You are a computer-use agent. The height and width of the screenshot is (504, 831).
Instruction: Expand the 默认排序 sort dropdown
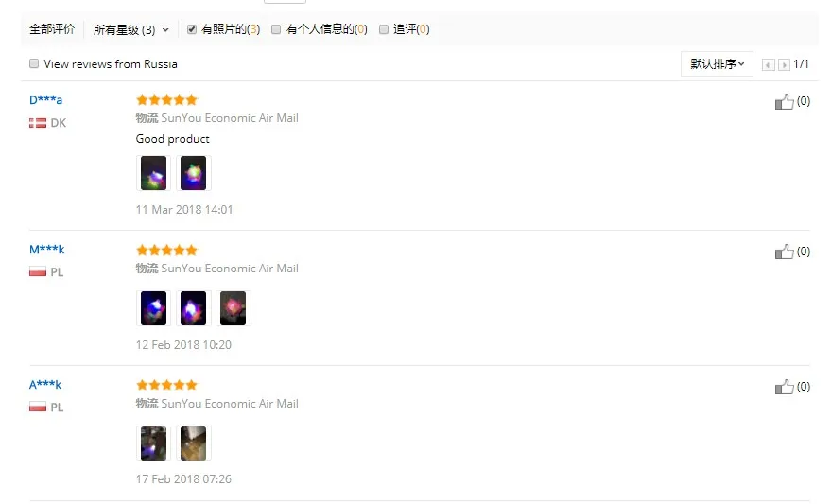pos(717,64)
